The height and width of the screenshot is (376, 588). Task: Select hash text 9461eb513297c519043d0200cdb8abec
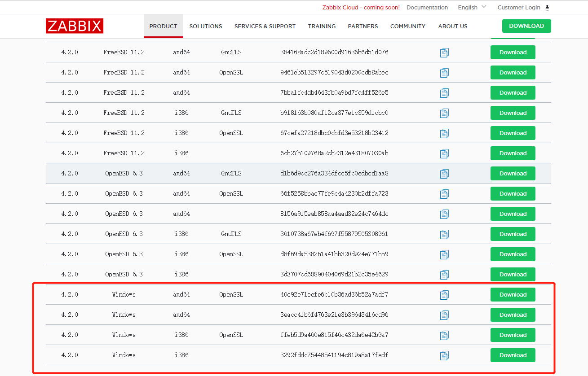(334, 72)
